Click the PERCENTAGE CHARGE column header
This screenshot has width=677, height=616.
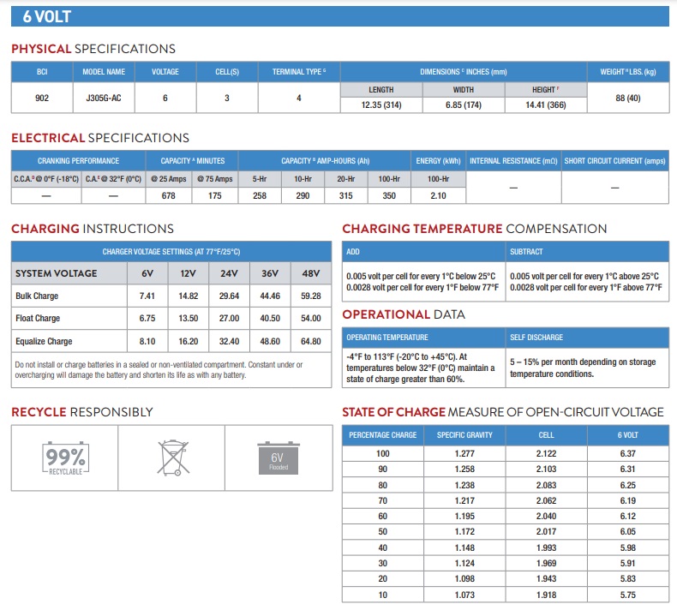click(x=382, y=435)
